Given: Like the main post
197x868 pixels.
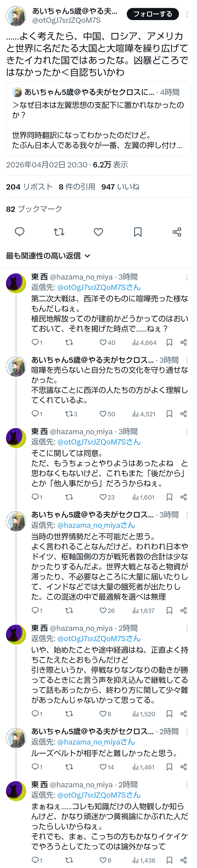Looking at the screenshot, I should click(98, 232).
